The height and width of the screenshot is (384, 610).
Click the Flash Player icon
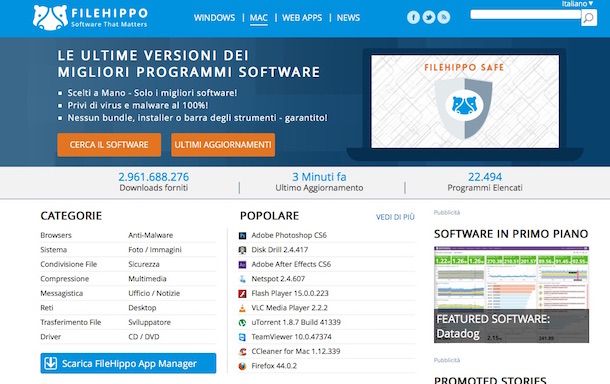(242, 293)
